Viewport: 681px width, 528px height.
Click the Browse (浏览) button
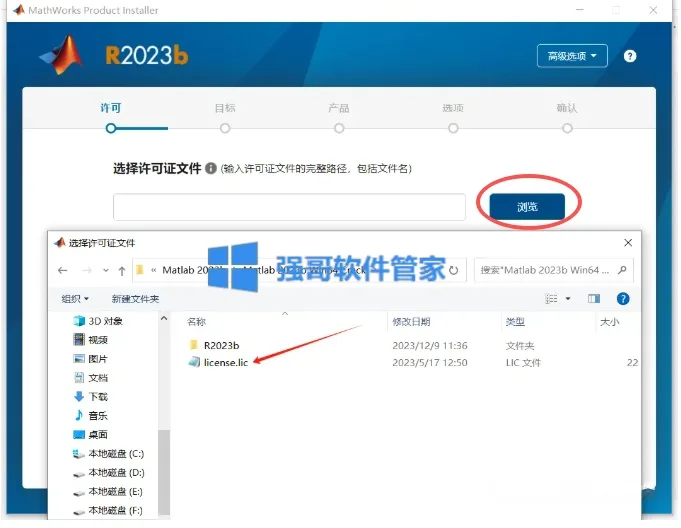[527, 207]
